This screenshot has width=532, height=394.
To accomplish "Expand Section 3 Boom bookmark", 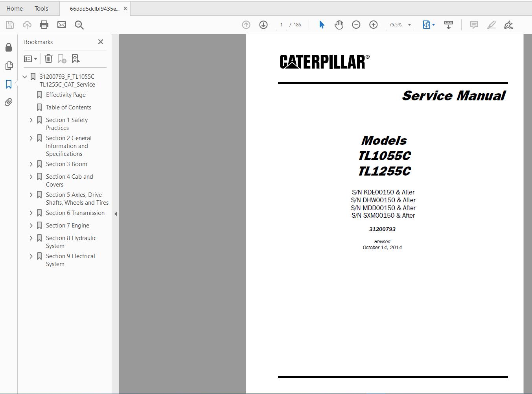I will point(31,164).
